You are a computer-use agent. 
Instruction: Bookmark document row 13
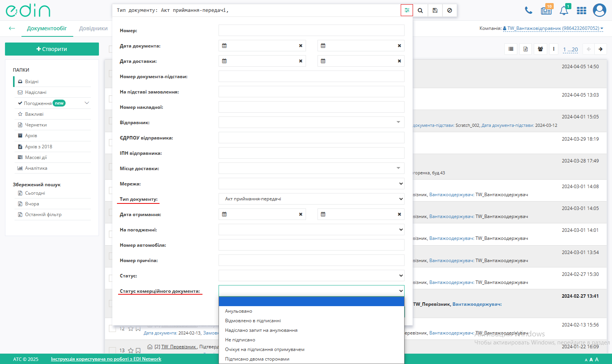[x=138, y=351]
